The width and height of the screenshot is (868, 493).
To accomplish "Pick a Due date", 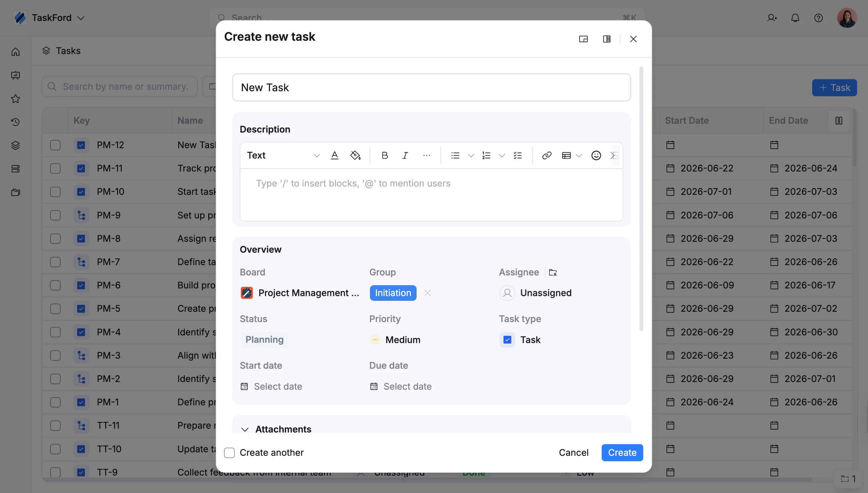I will click(x=401, y=387).
